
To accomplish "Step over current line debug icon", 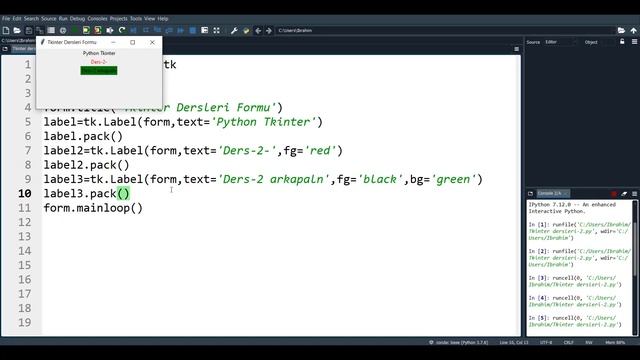I will [x=146, y=31].
